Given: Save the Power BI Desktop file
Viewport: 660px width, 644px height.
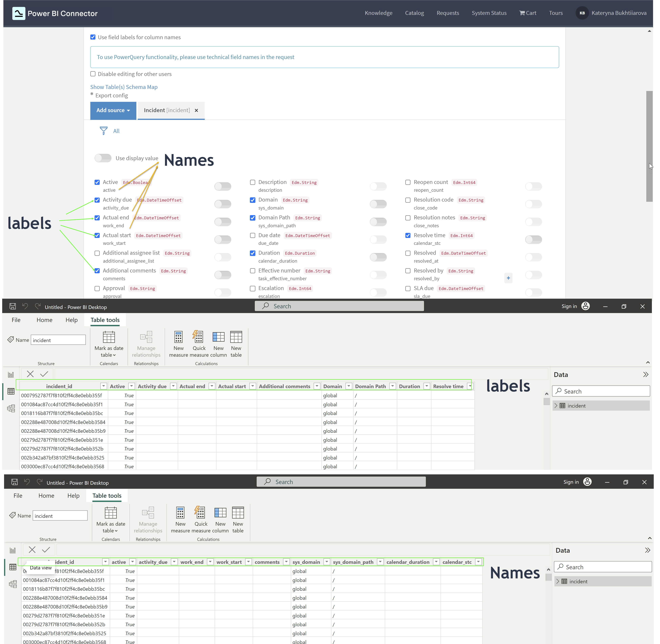Looking at the screenshot, I should pyautogui.click(x=13, y=306).
